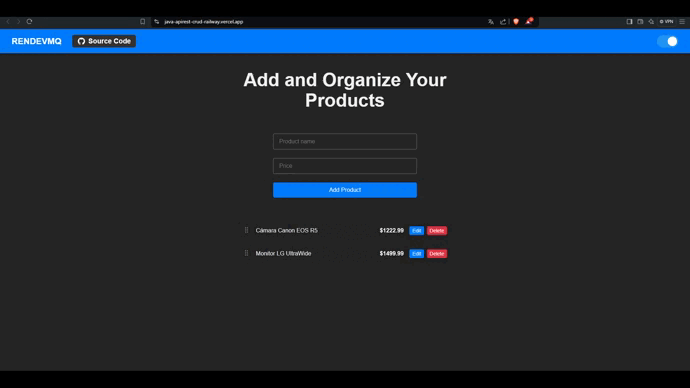
Task: Open the Source Code GitHub button
Action: [104, 41]
